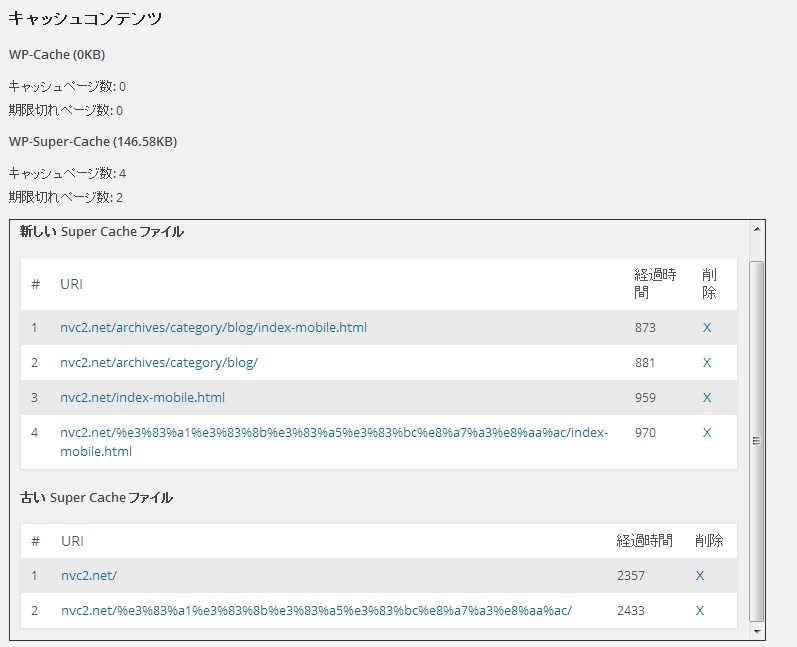Open the nvc2.net/index-mobile.html cached file link
The width and height of the screenshot is (797, 647).
coord(142,397)
